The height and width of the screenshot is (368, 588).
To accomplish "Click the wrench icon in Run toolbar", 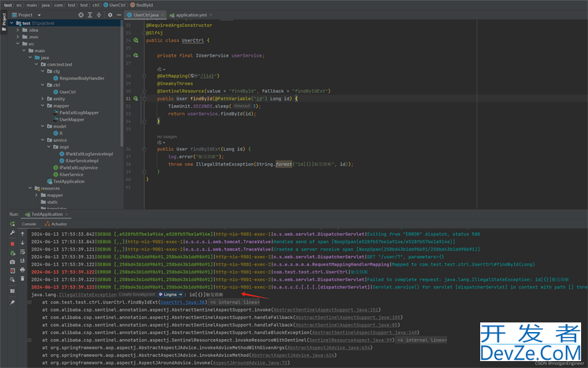I will click(12, 233).
